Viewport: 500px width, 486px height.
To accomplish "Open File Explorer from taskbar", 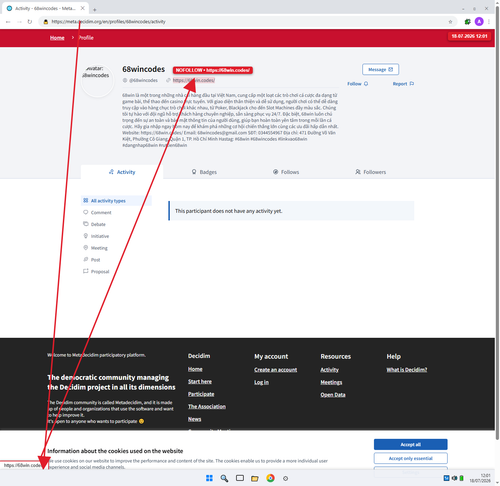I will click(255, 478).
